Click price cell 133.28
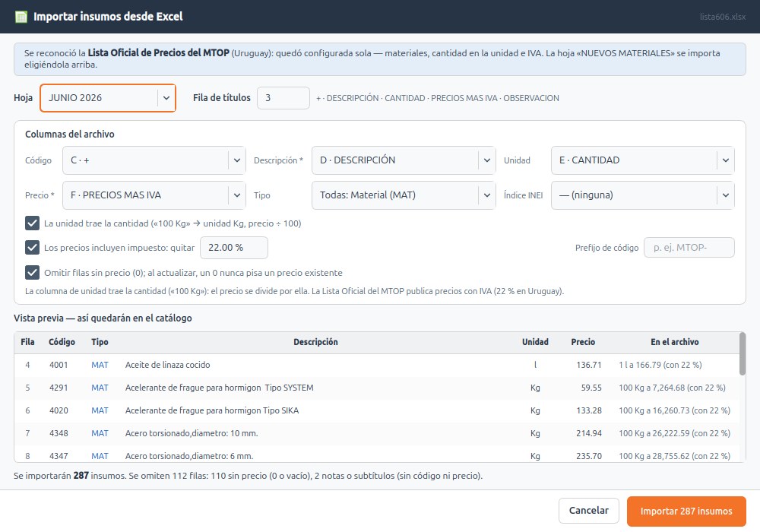This screenshot has height=532, width=760. click(x=589, y=410)
